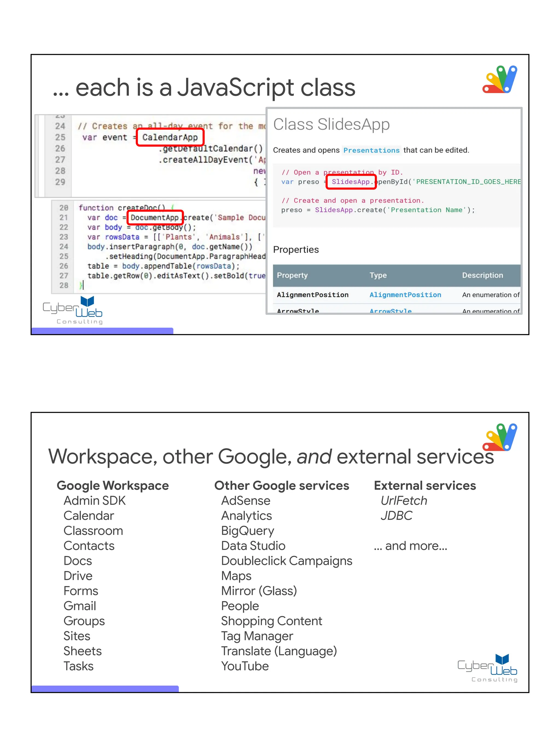Click the AlignmentPosition property name cell
Screen dimensions: 560x747
pyautogui.click(x=313, y=295)
